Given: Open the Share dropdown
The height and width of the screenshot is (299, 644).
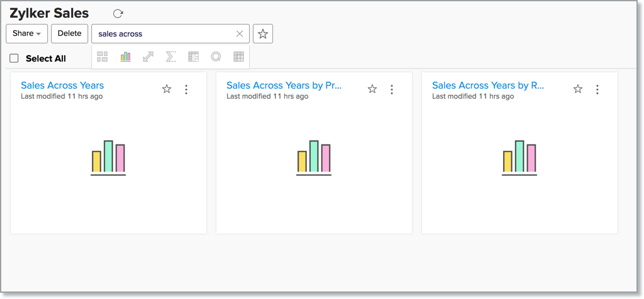Looking at the screenshot, I should click(26, 34).
